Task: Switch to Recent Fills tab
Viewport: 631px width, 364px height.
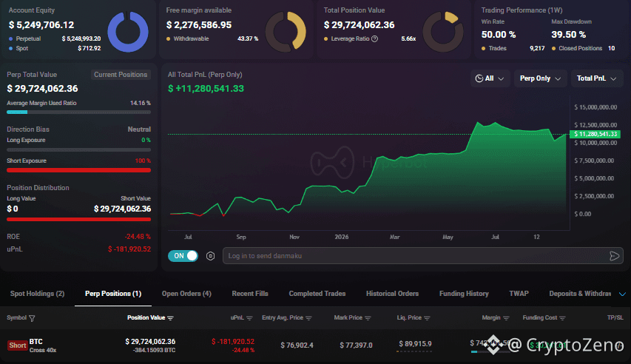Action: (x=250, y=294)
